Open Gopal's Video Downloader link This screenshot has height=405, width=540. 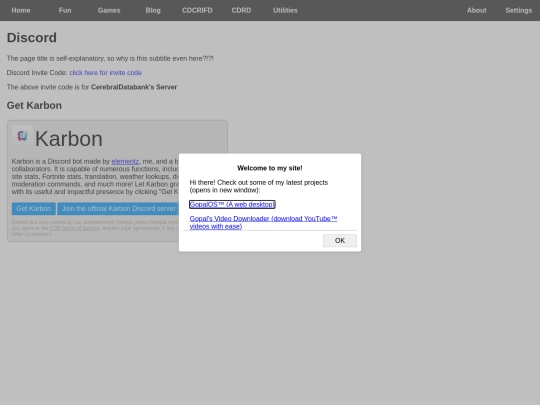tap(263, 222)
